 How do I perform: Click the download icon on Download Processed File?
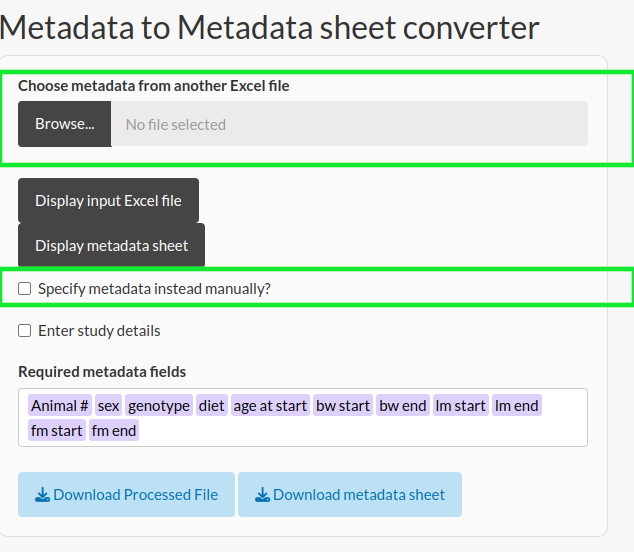[42, 495]
